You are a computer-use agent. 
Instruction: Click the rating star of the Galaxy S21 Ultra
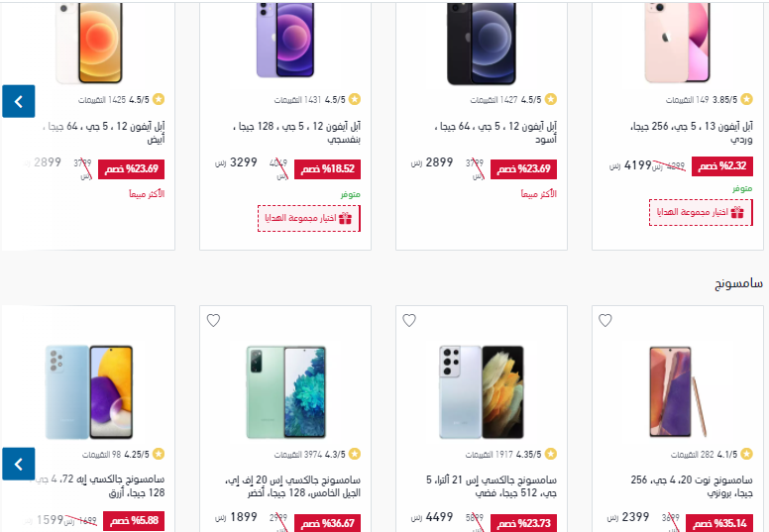pos(551,454)
